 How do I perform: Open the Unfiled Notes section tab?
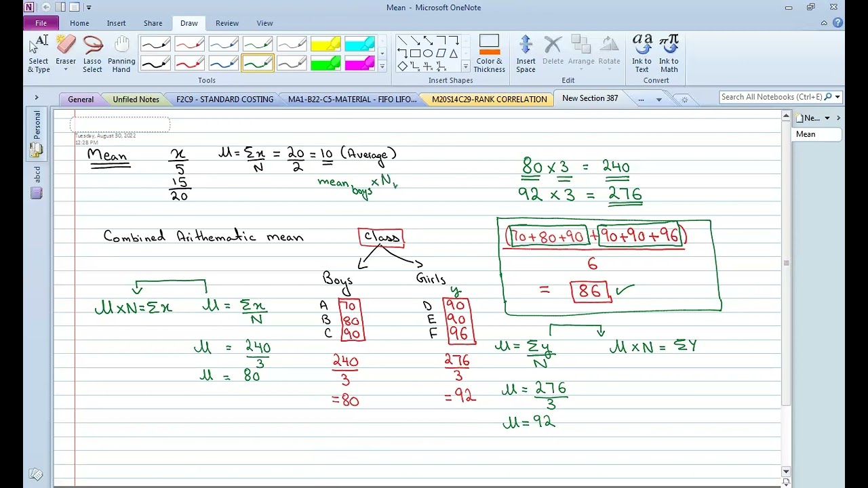tap(136, 99)
